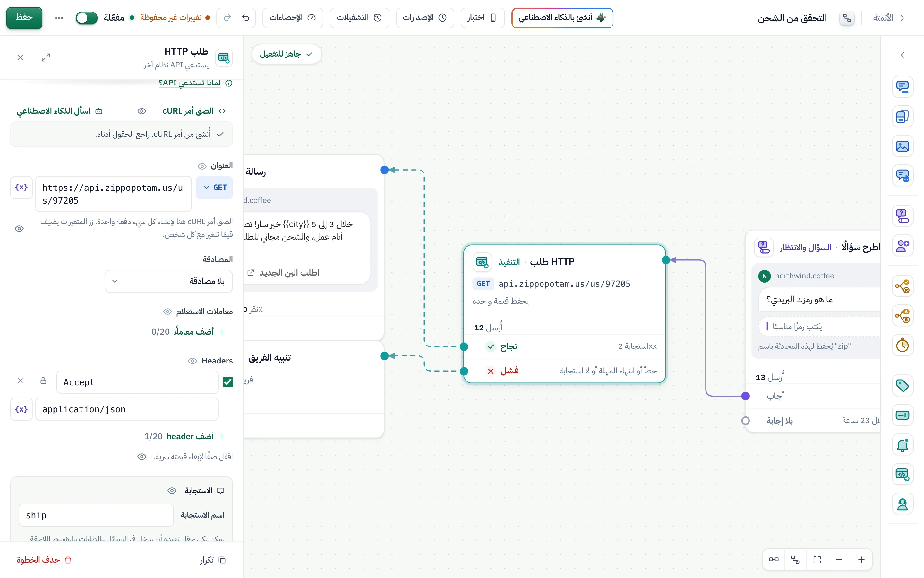
Task: Toggle the automation مفعّلة switch
Action: [x=87, y=18]
